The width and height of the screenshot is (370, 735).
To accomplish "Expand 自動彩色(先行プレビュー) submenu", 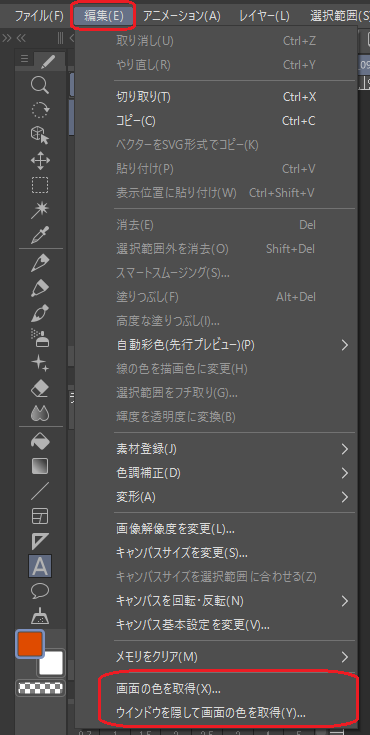I will click(x=216, y=345).
